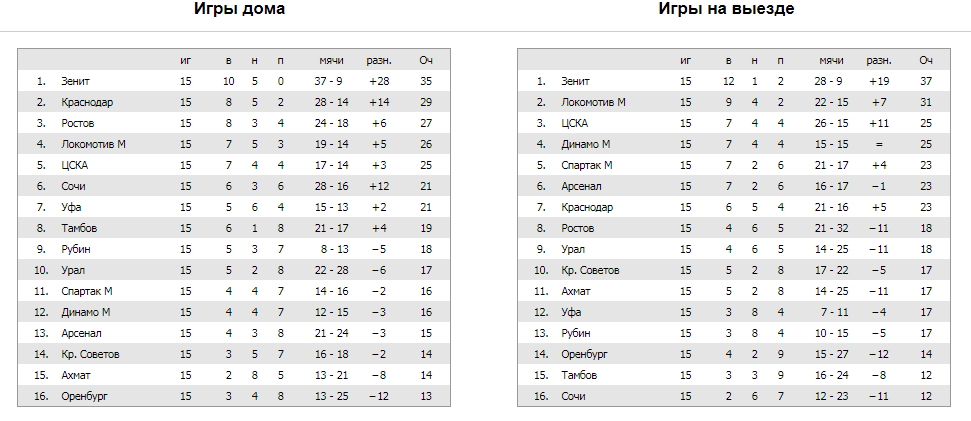Click Зенит in the home games table

[76, 81]
